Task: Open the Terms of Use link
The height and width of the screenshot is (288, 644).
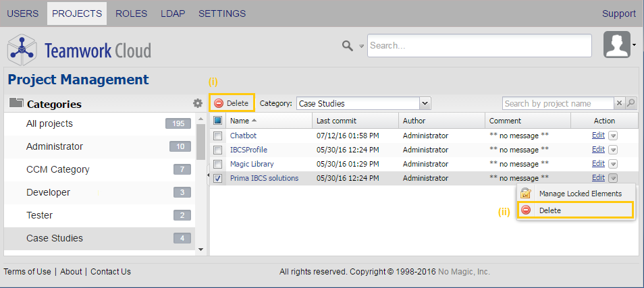Action: (x=27, y=272)
